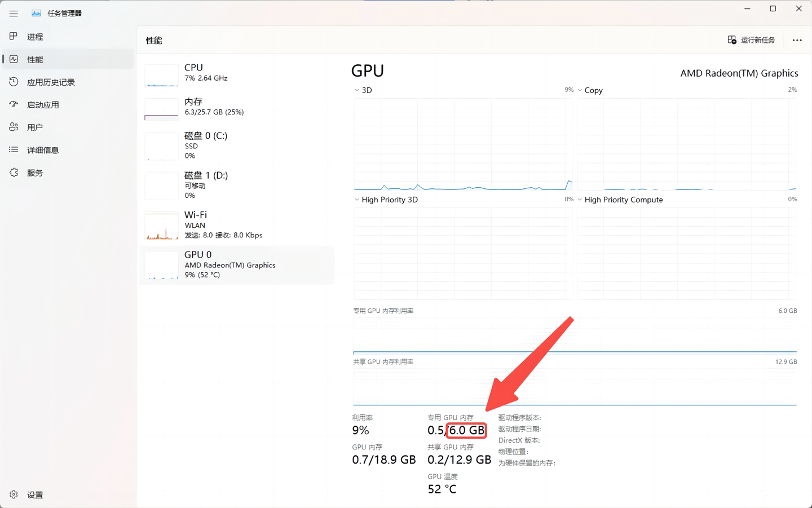Viewport: 812px width, 508px height.
Task: Click the 利用率 value 9%
Action: point(360,430)
